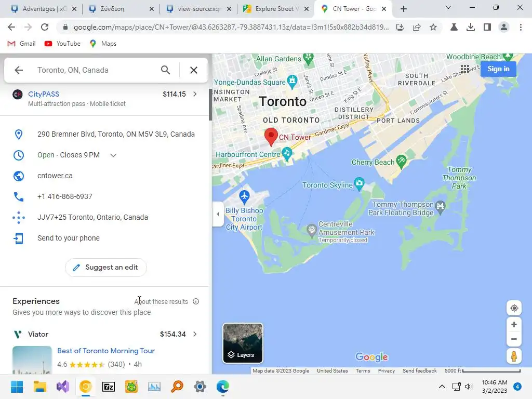Expand the opening hours chevron
The image size is (532, 399).
(x=113, y=155)
